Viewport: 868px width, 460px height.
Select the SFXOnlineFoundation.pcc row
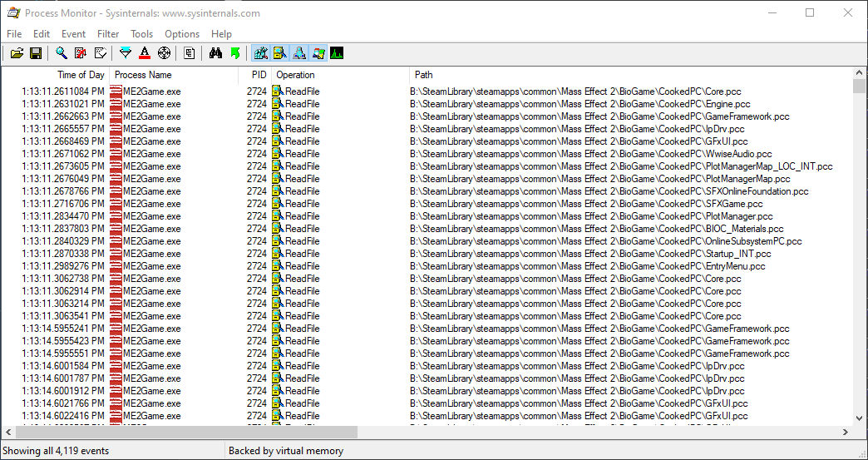point(427,191)
